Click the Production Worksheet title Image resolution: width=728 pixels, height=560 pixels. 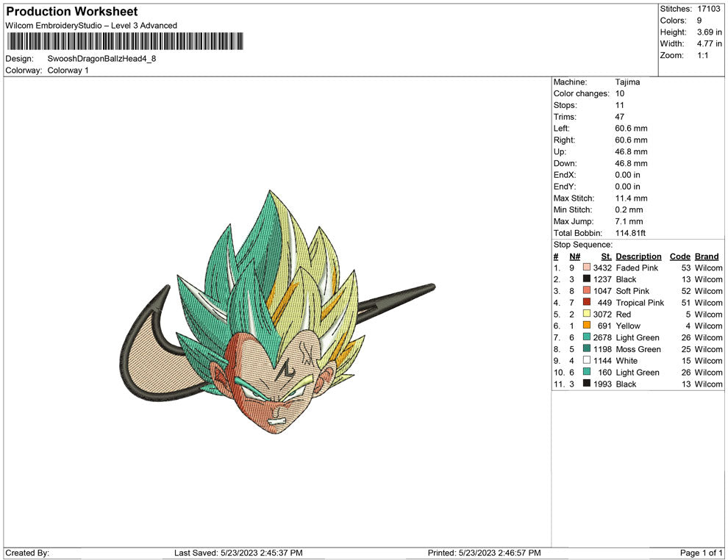[x=72, y=12]
